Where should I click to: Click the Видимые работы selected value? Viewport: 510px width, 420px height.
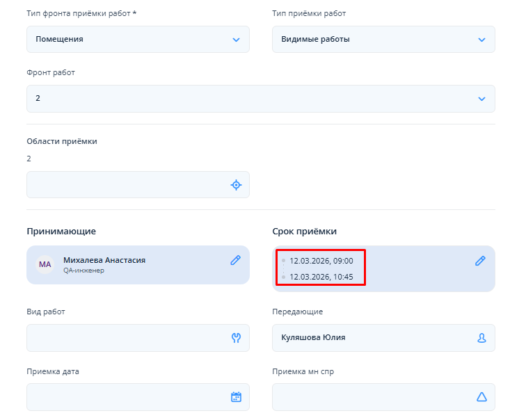315,40
